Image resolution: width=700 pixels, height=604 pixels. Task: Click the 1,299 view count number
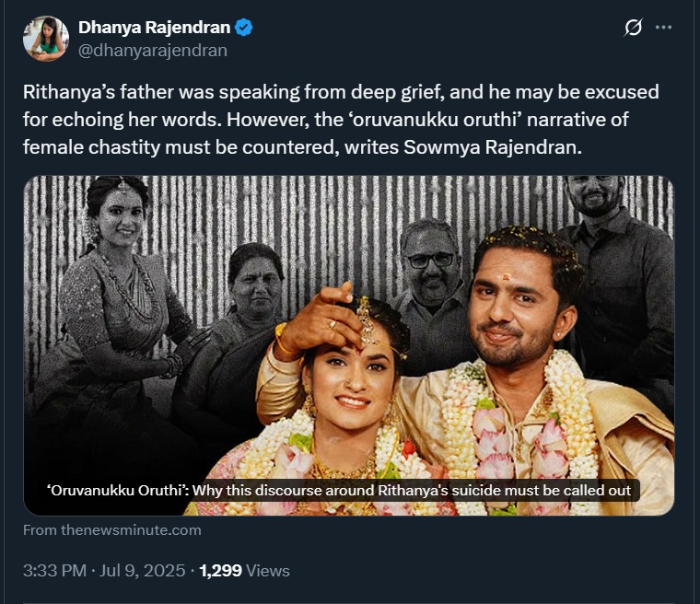220,571
